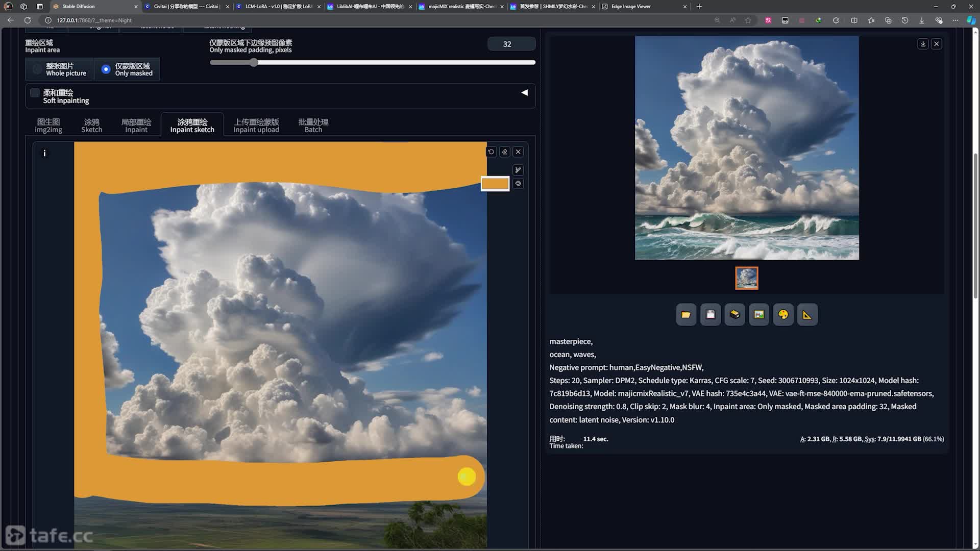Viewport: 980px width, 551px height.
Task: Download the output gallery image
Action: (923, 44)
